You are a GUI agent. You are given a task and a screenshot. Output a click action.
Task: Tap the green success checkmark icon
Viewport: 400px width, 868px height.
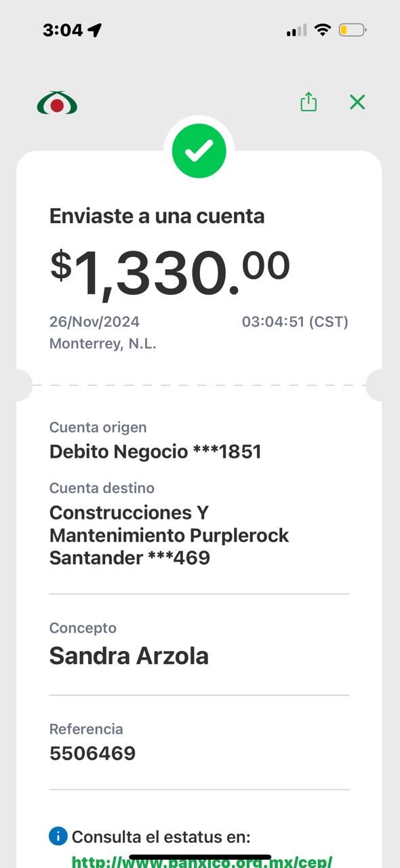(199, 151)
